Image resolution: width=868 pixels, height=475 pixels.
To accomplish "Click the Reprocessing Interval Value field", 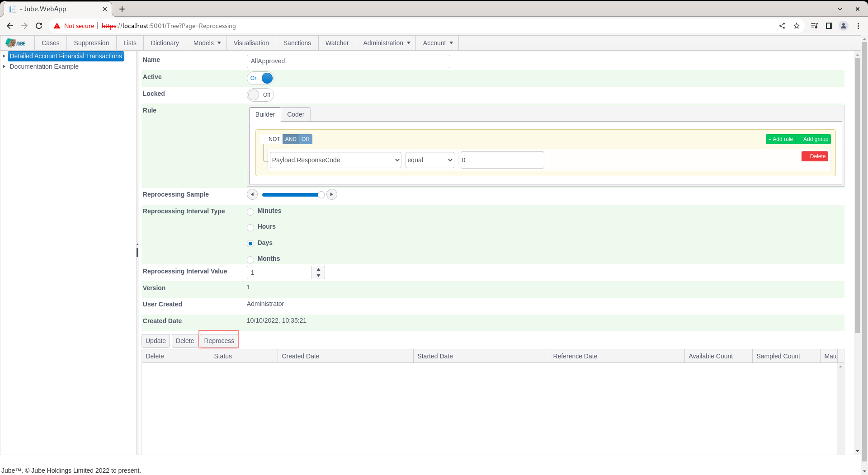I will coord(279,273).
